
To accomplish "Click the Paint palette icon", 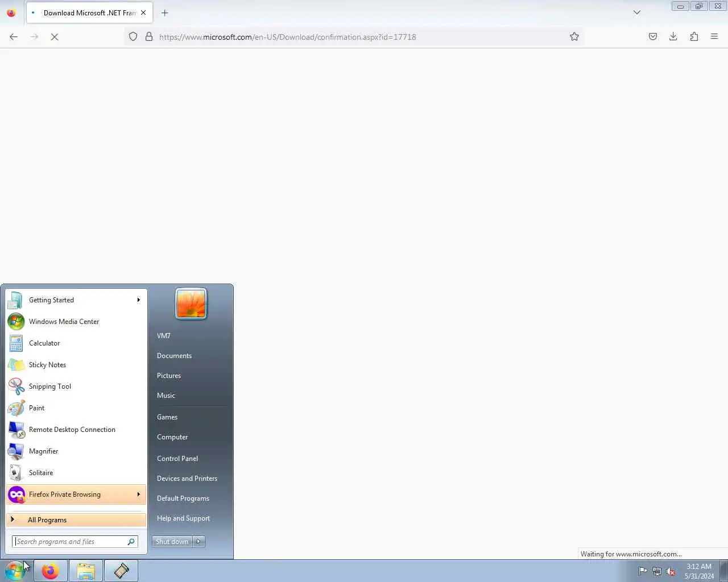I will coord(16,408).
